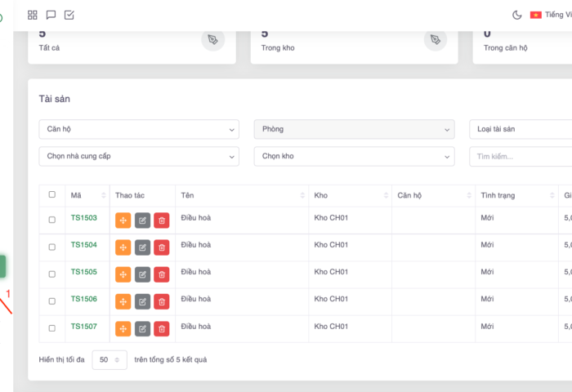Click red delete icon for TS1505

pyautogui.click(x=162, y=274)
